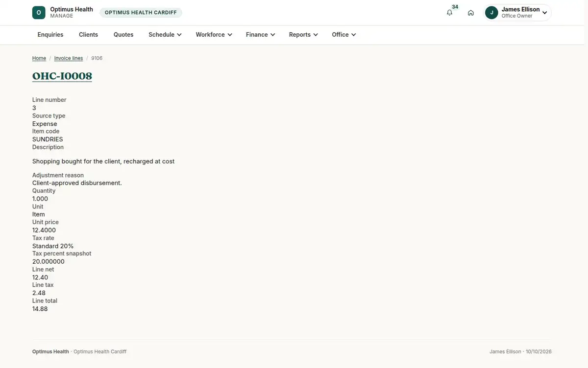Click the 'Line number' field label
The image size is (588, 368).
pos(49,100)
